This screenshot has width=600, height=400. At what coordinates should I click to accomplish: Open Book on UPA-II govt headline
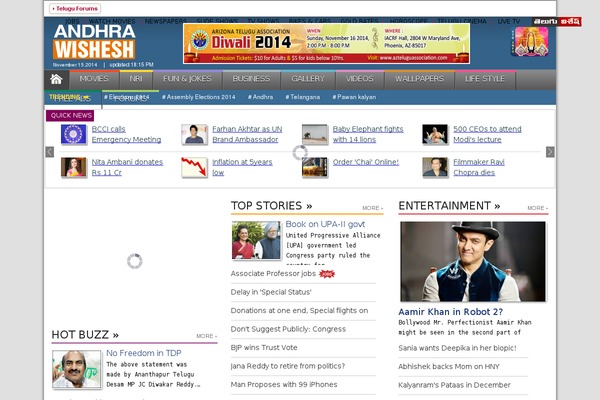coord(325,224)
